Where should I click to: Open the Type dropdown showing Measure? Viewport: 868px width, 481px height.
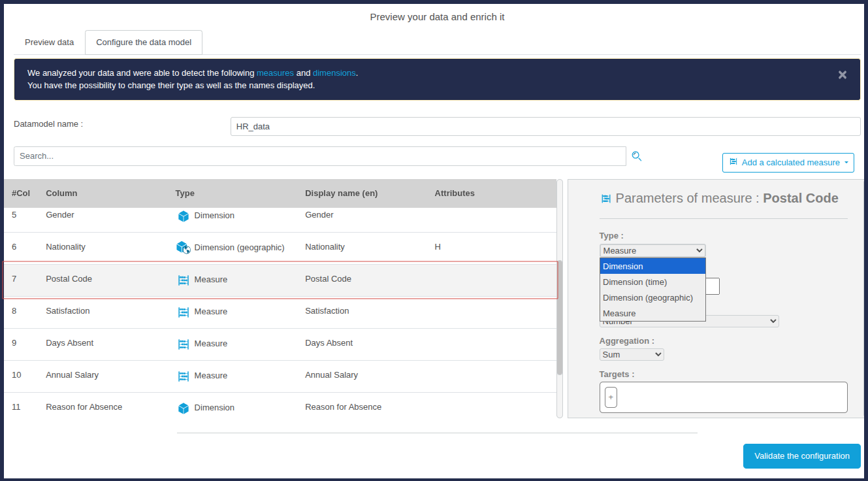[x=652, y=250]
